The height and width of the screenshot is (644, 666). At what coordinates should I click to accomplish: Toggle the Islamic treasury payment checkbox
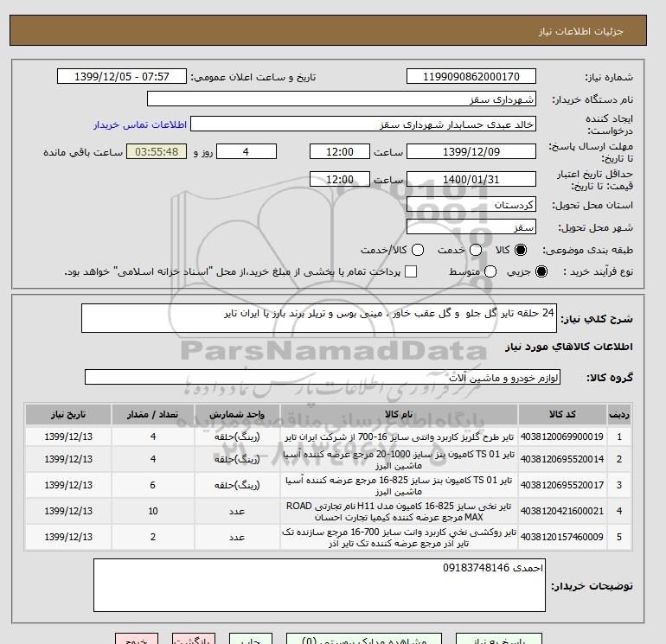pos(411,271)
